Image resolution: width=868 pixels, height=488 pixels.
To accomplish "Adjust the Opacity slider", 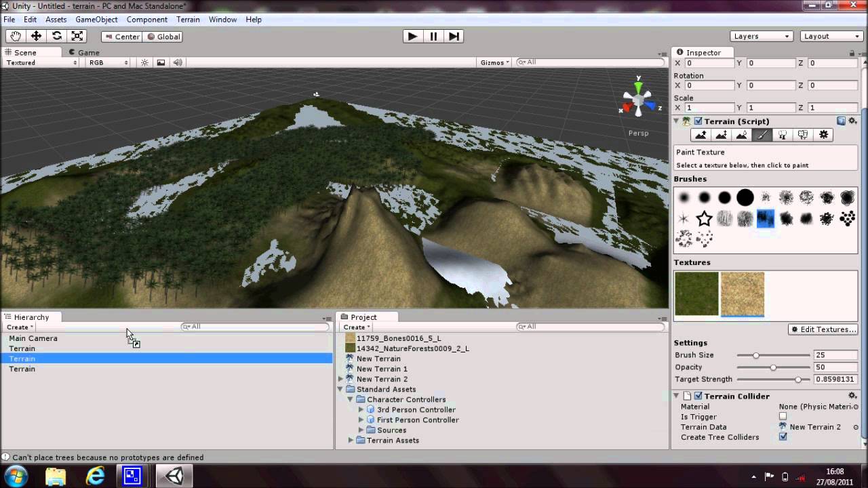I will point(773,367).
